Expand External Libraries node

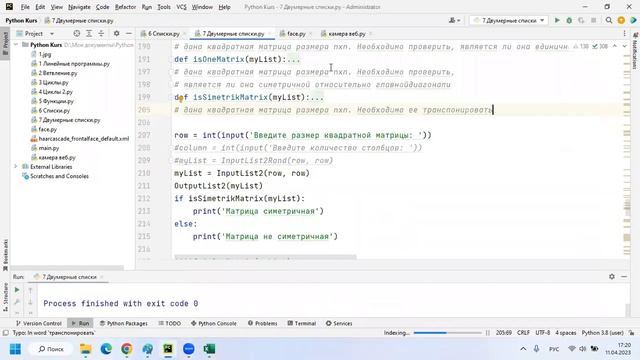click(16, 167)
